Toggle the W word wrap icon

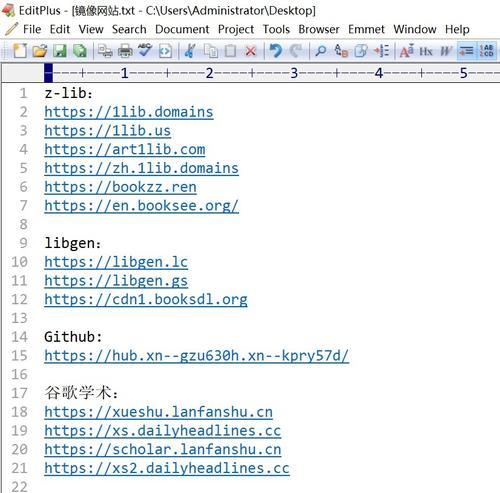click(x=446, y=51)
